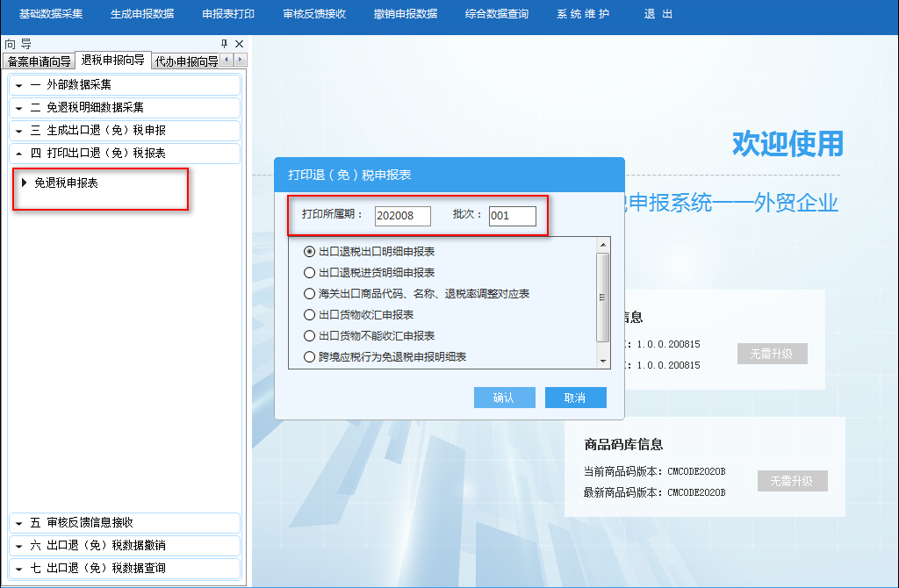
Task: Pin the 向导 panel using pushpin icon
Action: pos(224,44)
